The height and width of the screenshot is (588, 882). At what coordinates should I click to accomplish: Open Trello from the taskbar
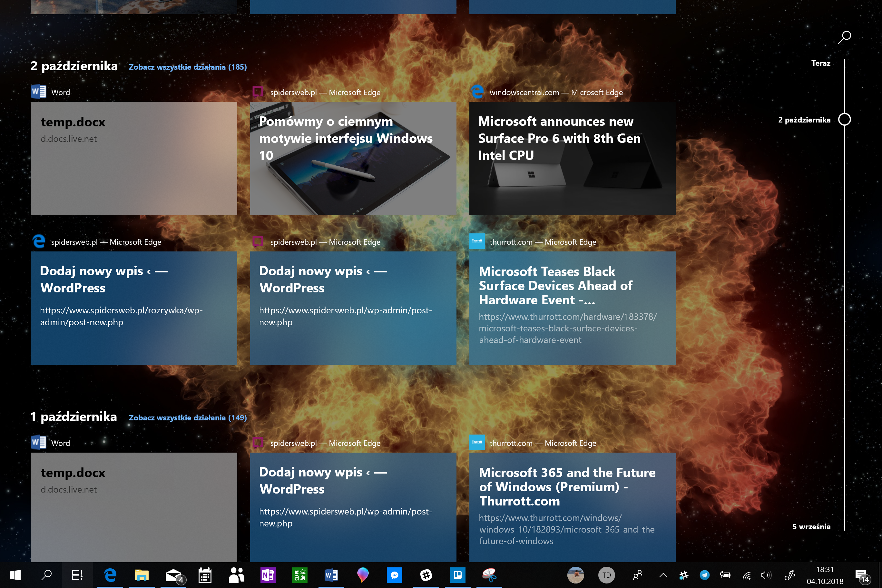[457, 575]
